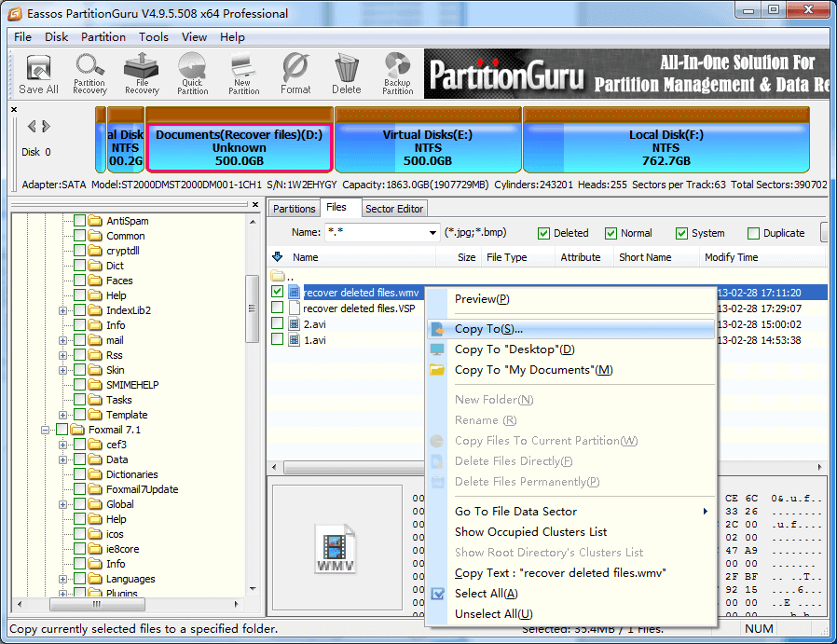The image size is (837, 644).
Task: Click the Save All toolbar icon
Action: [x=38, y=74]
